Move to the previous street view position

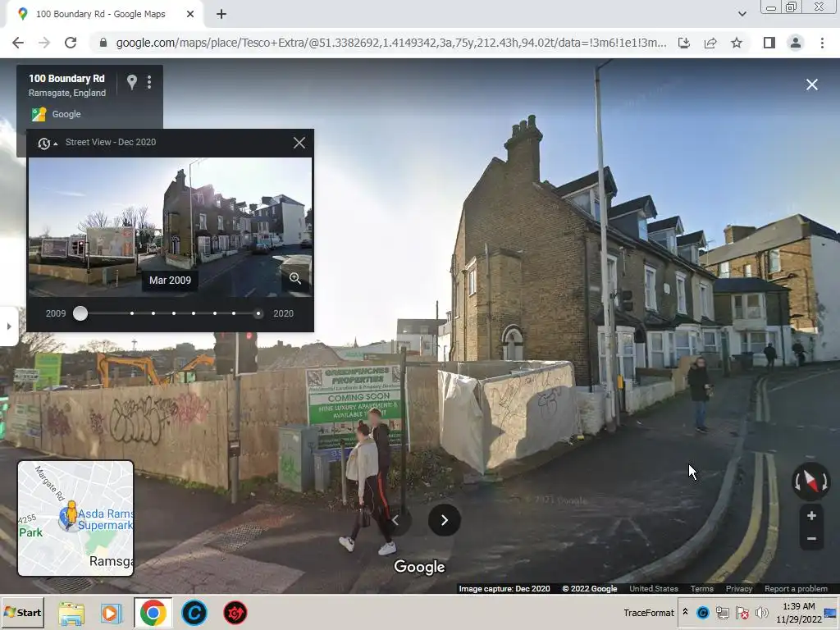tap(395, 520)
